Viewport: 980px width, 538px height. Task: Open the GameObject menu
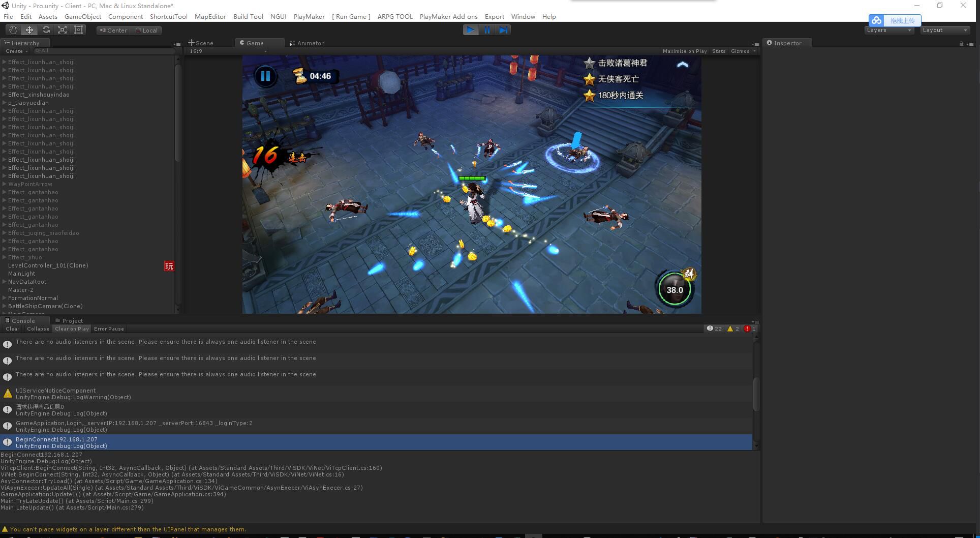coord(83,17)
